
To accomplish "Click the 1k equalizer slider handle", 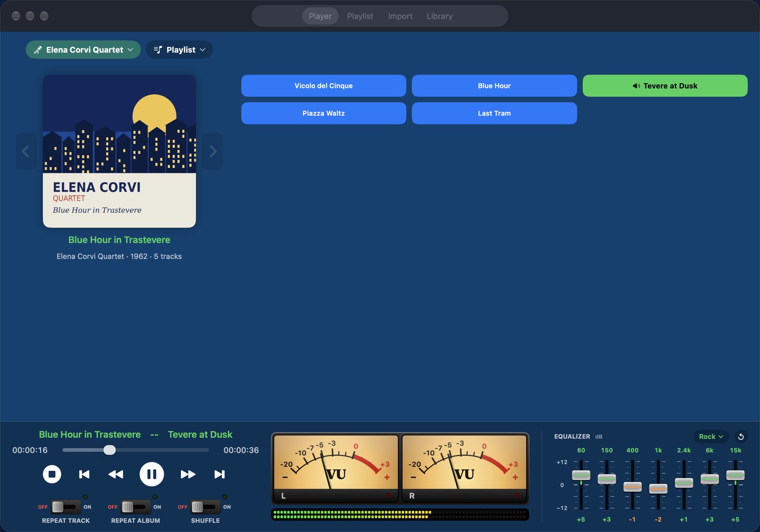I will (658, 489).
